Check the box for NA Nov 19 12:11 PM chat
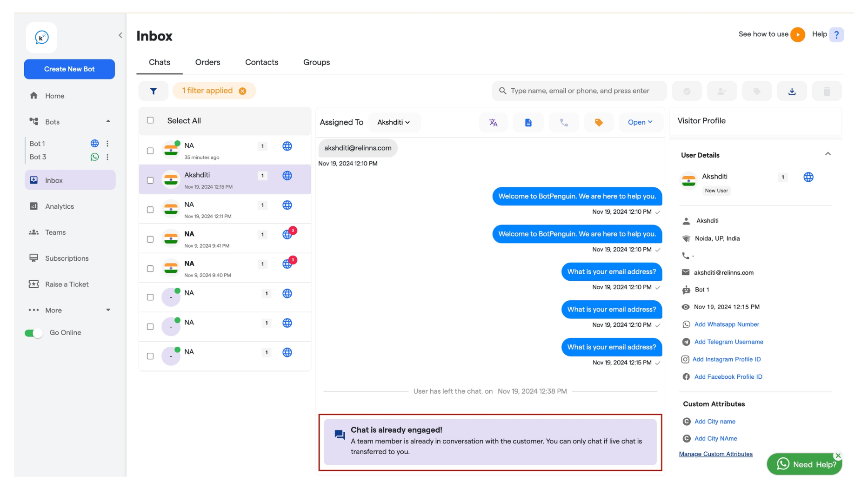Screen dimensions: 868x502 (x=150, y=210)
